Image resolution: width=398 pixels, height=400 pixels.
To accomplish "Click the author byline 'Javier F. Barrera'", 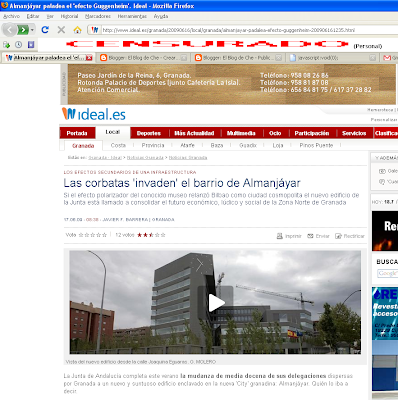I will tap(126, 220).
